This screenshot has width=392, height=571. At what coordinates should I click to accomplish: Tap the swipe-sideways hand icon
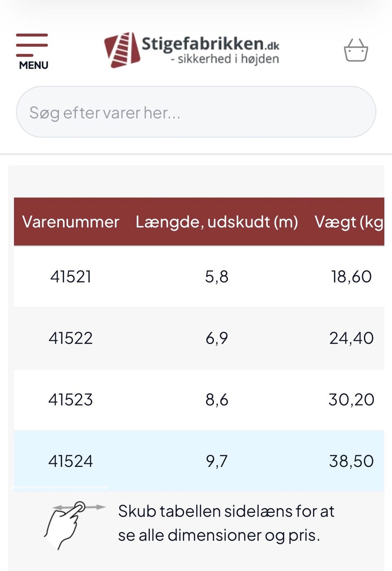click(x=73, y=524)
